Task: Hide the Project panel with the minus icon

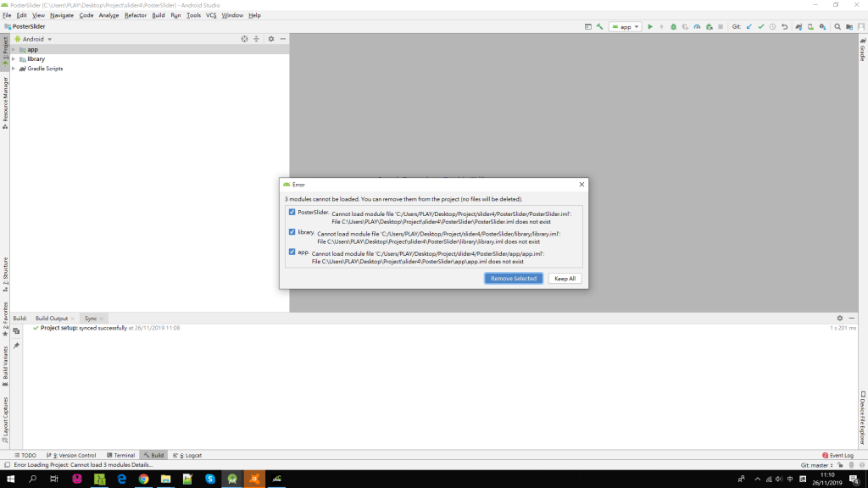Action: pyautogui.click(x=283, y=39)
